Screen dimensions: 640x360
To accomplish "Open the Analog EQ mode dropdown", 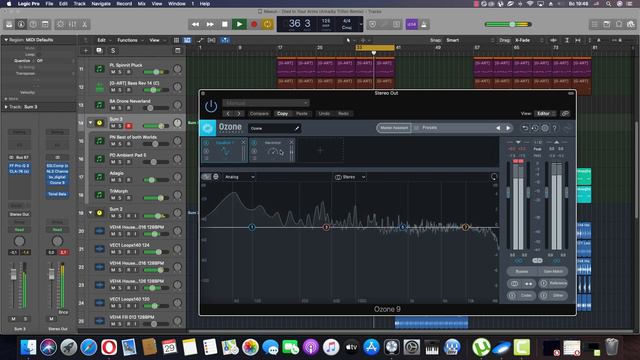I will (239, 177).
